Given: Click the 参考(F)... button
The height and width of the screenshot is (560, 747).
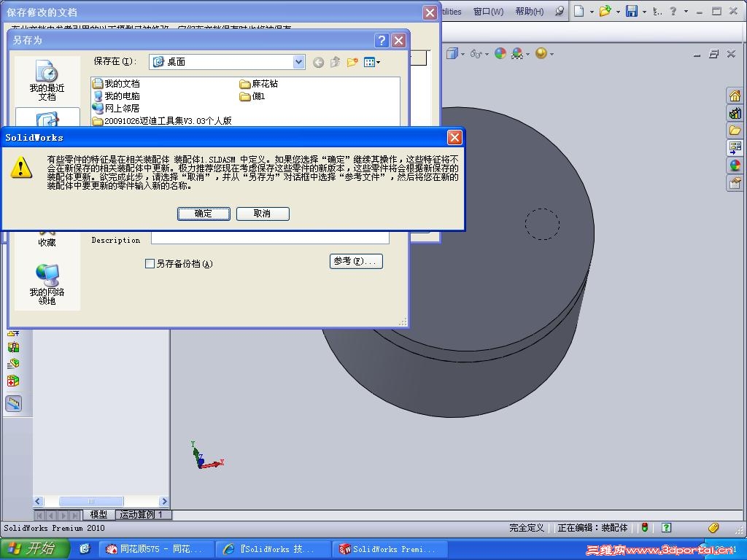Looking at the screenshot, I should point(356,261).
